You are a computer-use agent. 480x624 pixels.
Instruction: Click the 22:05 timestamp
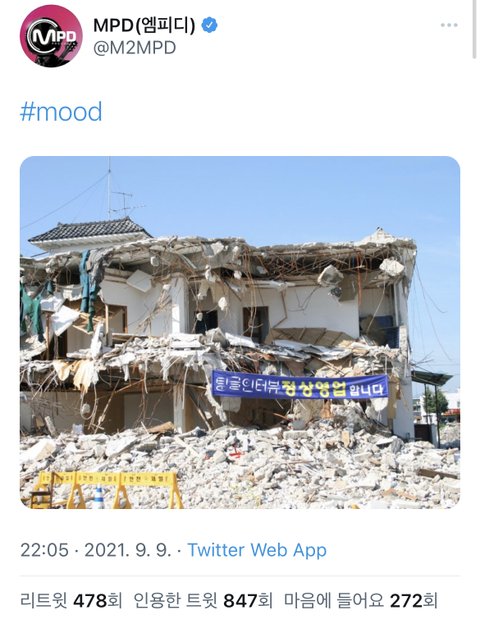(44, 550)
